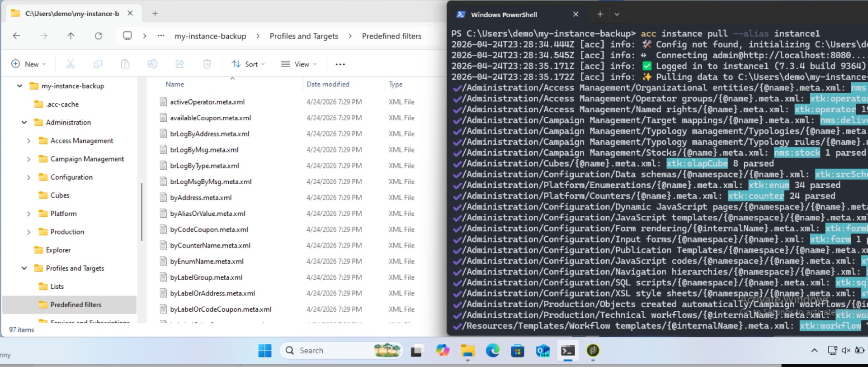Open Copilot from the taskbar
This screenshot has height=367, width=868.
point(443,350)
